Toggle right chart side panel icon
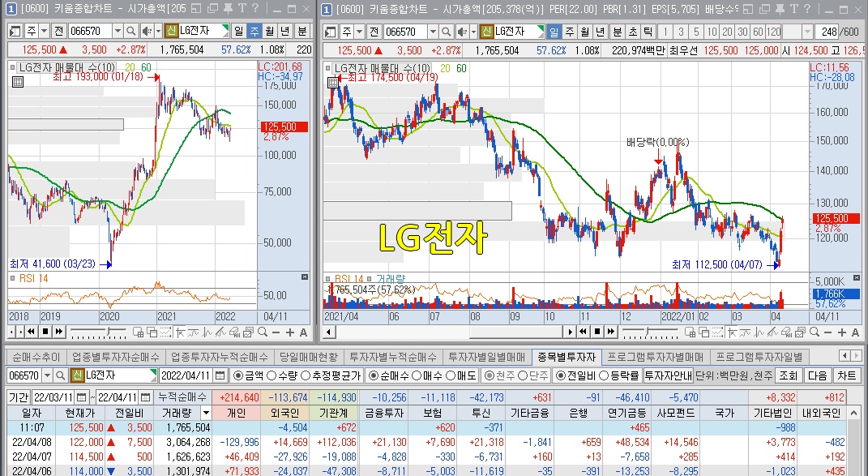The image size is (868, 476). pos(331,32)
